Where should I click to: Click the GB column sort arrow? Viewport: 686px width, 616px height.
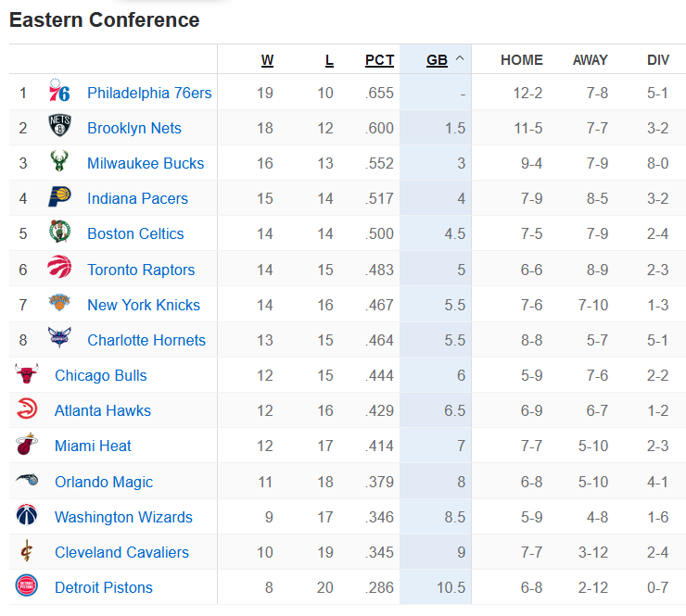(460, 60)
